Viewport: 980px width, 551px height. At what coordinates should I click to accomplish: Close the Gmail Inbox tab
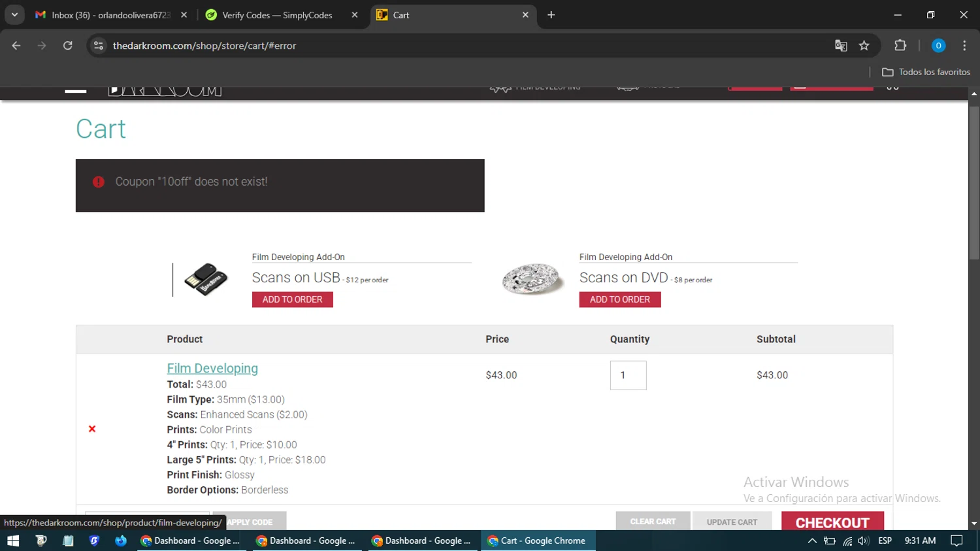tap(184, 15)
